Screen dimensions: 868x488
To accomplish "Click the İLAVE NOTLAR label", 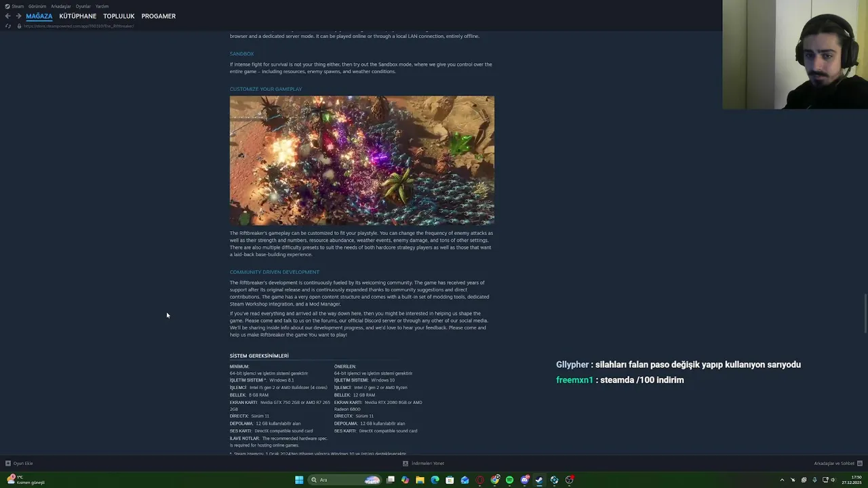I will click(x=245, y=439).
